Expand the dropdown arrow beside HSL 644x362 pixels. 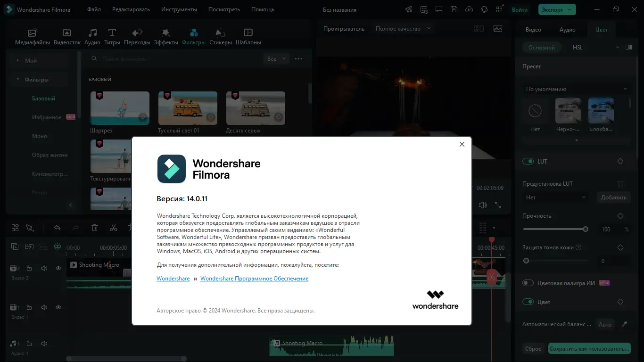[618, 47]
